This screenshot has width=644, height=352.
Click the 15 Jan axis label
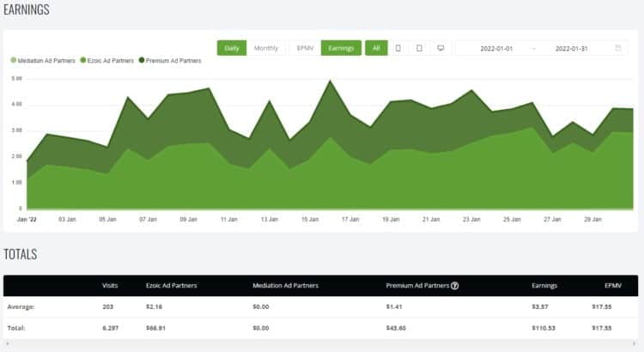click(310, 219)
